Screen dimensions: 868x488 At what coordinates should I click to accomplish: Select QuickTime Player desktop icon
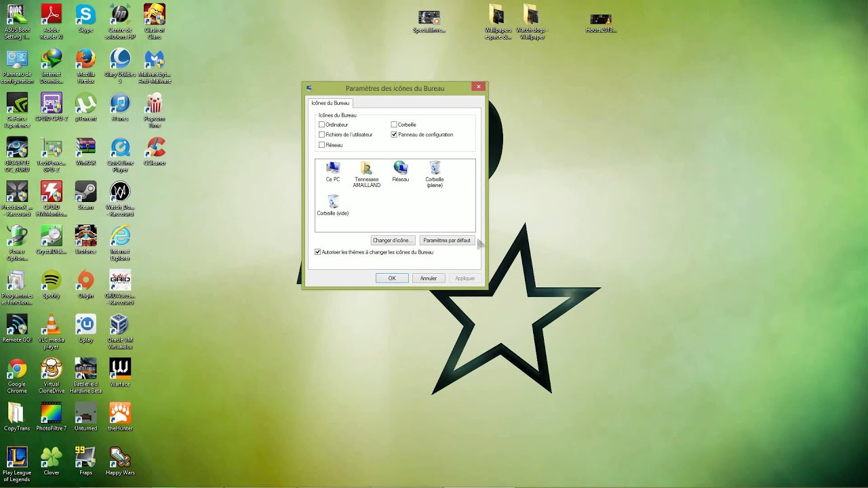point(120,155)
